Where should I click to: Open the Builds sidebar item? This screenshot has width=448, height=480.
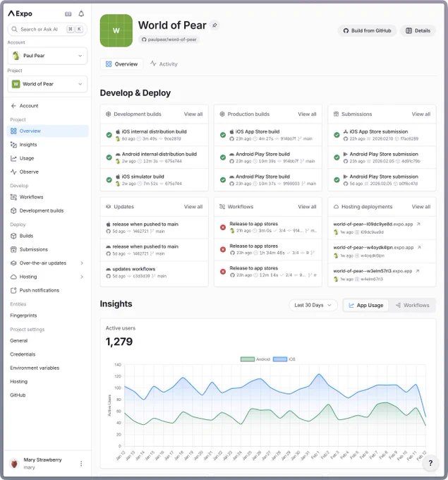[x=47, y=236]
